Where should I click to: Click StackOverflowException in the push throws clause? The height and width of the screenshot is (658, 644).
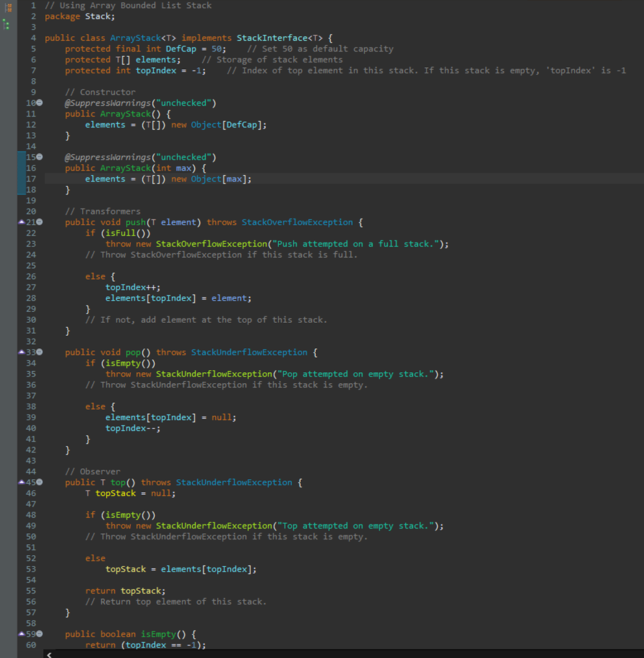pyautogui.click(x=297, y=222)
